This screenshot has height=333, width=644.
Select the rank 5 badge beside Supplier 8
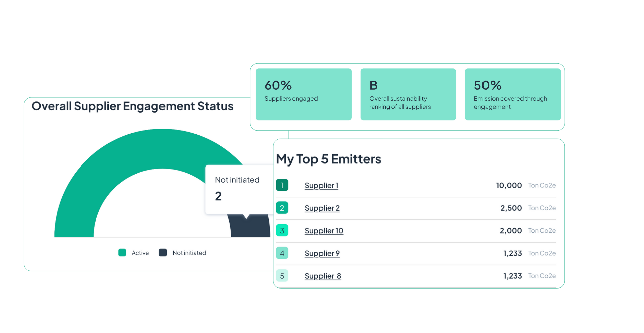click(282, 276)
